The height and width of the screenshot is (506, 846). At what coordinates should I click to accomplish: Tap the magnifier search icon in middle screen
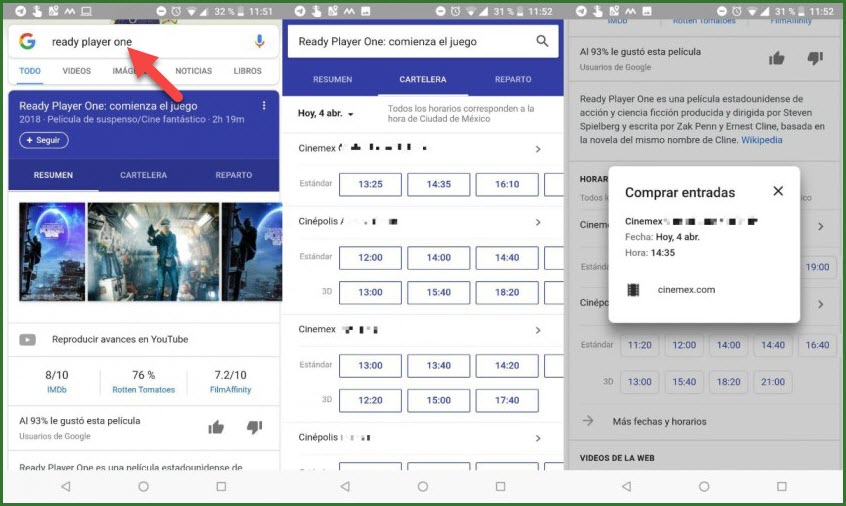tap(542, 41)
